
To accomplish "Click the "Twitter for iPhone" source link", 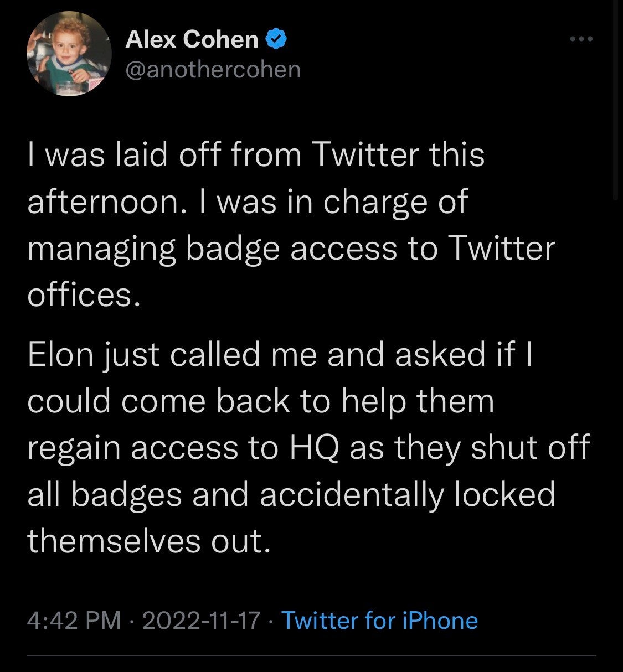I will 380,621.
